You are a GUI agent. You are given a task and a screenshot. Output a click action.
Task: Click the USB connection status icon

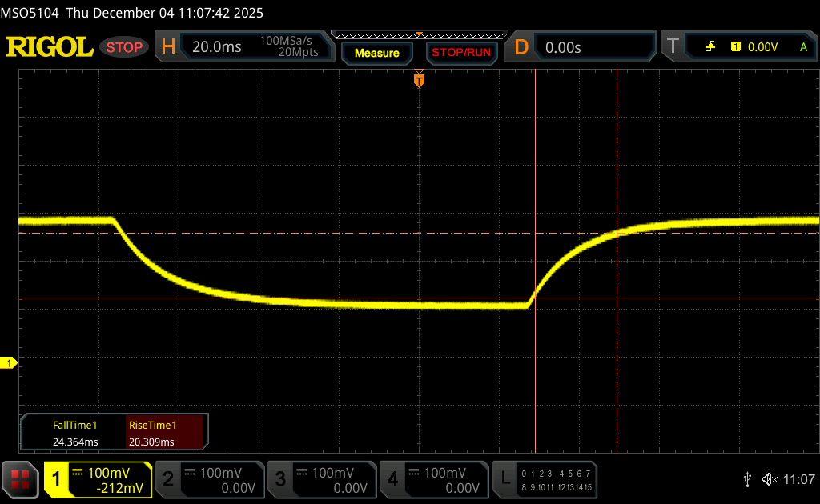(748, 478)
